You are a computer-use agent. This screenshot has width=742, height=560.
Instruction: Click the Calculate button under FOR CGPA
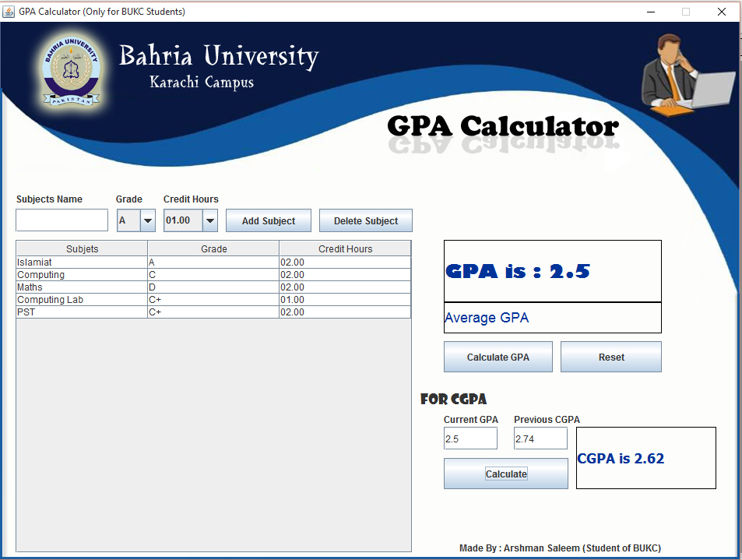506,474
